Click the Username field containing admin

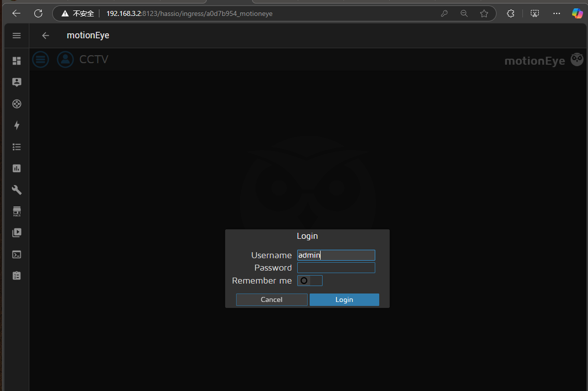point(336,255)
